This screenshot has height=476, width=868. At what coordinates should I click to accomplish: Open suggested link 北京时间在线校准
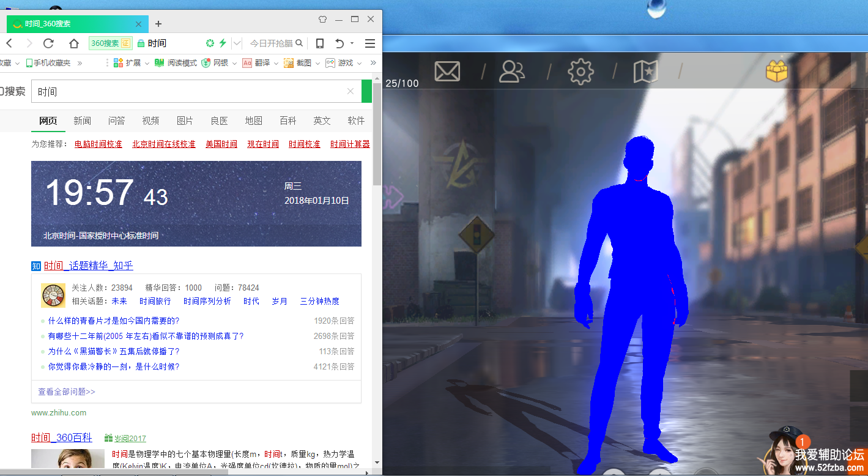pos(164,144)
